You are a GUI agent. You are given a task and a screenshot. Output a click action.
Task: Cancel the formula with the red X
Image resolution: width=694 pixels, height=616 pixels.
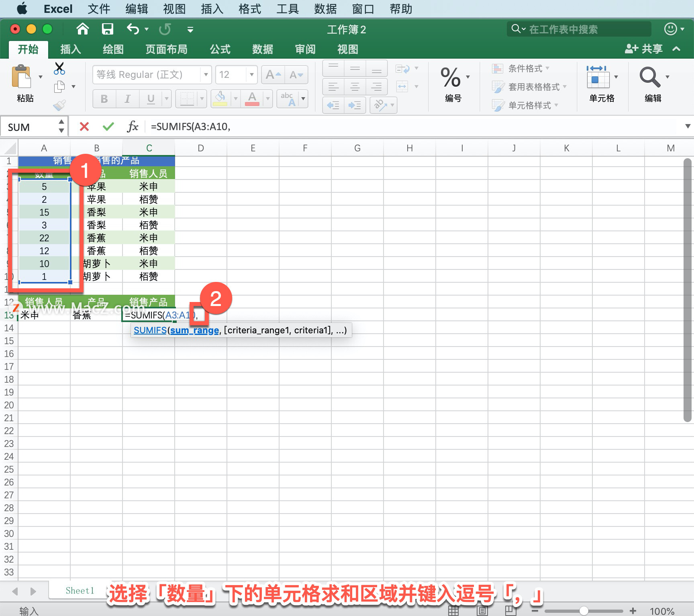(x=84, y=127)
